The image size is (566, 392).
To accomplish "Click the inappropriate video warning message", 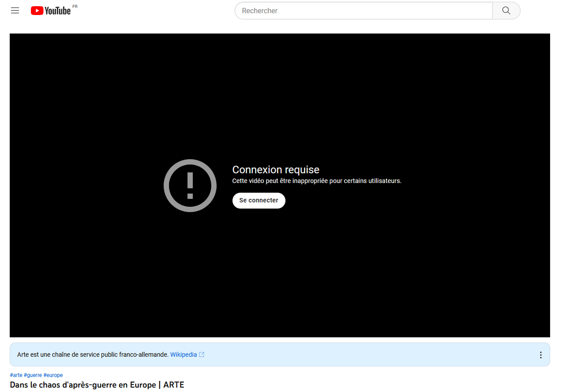I will [317, 181].
